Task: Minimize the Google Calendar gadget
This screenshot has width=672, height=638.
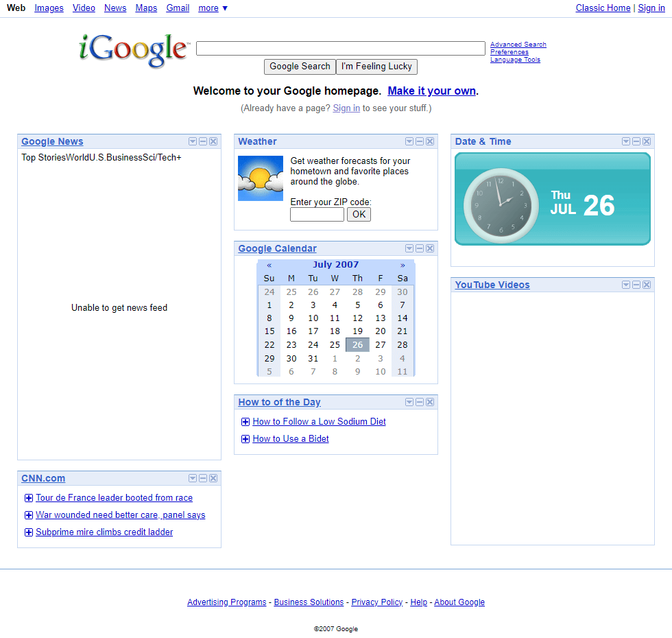Action: pyautogui.click(x=420, y=248)
